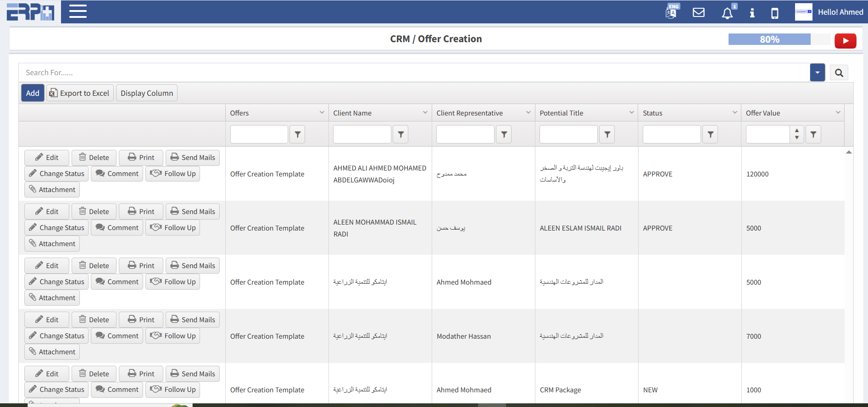Open the Display Column options
This screenshot has width=868, height=407.
pyautogui.click(x=146, y=93)
